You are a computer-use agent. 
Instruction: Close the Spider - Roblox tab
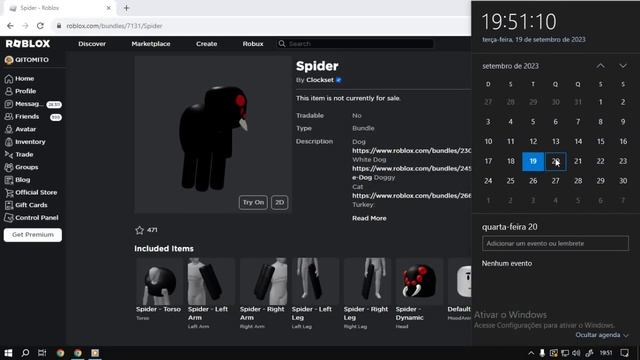(109, 8)
